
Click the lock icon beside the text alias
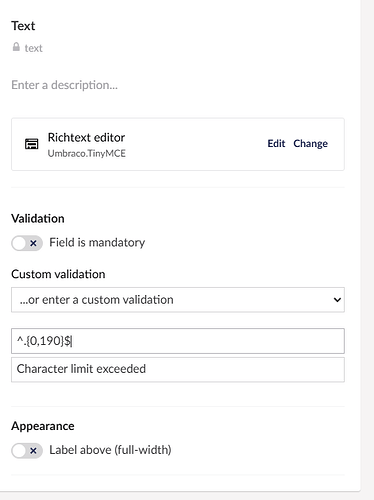16,47
